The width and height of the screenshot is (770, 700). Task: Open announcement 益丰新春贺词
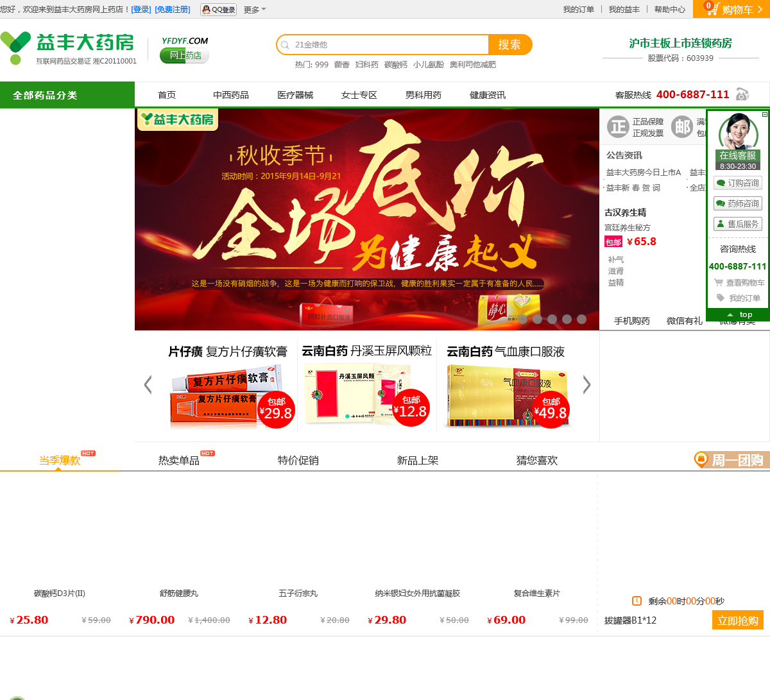(633, 188)
